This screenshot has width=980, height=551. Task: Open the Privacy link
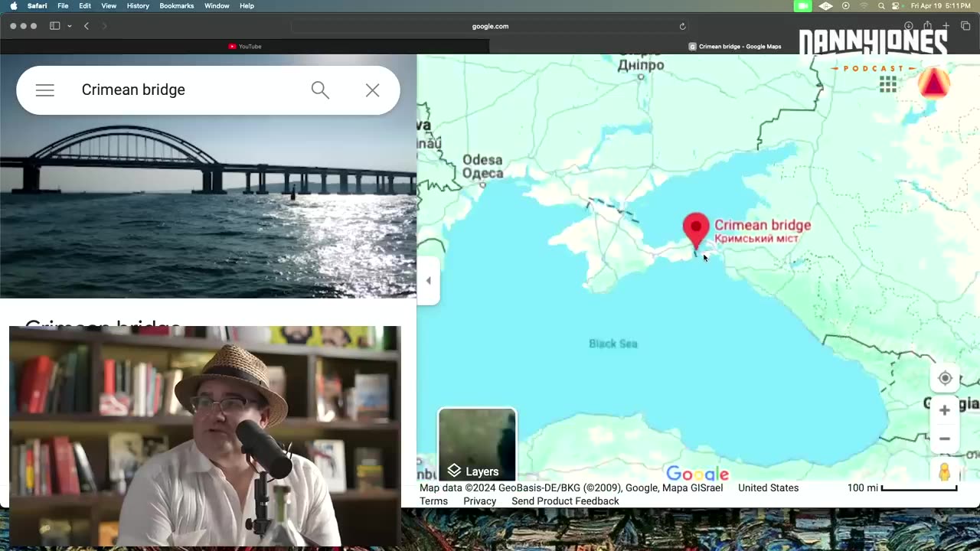tap(480, 501)
